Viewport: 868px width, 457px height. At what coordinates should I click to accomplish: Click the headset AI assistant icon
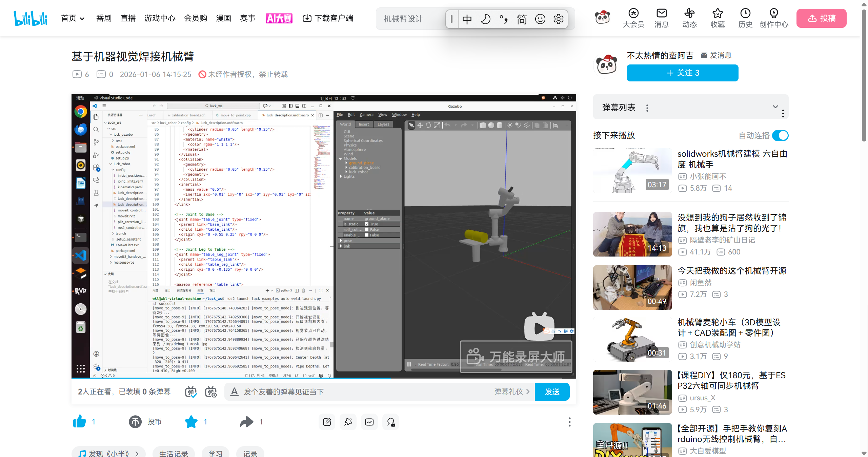pyautogui.click(x=391, y=422)
